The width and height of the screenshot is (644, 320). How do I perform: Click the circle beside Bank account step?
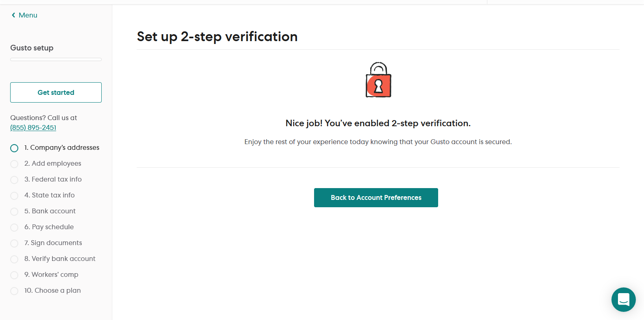click(14, 212)
